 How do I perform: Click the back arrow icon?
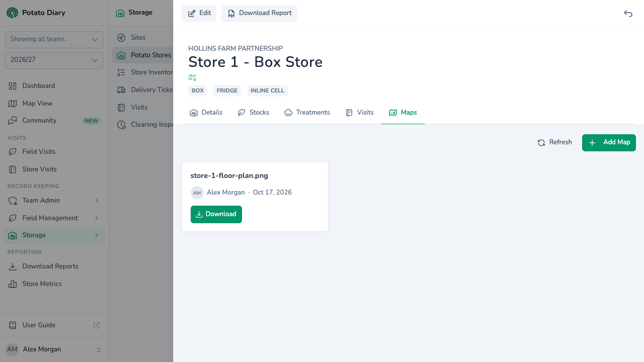(628, 14)
